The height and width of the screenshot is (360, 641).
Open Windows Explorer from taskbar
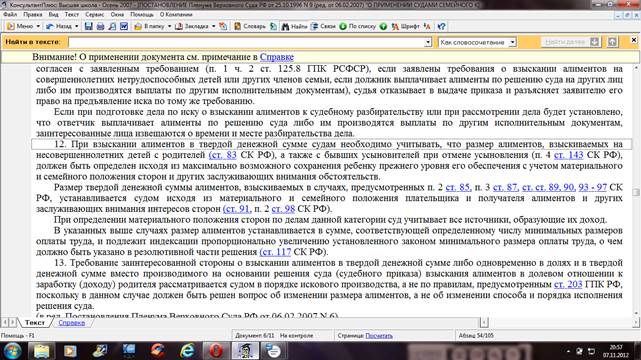[41, 351]
